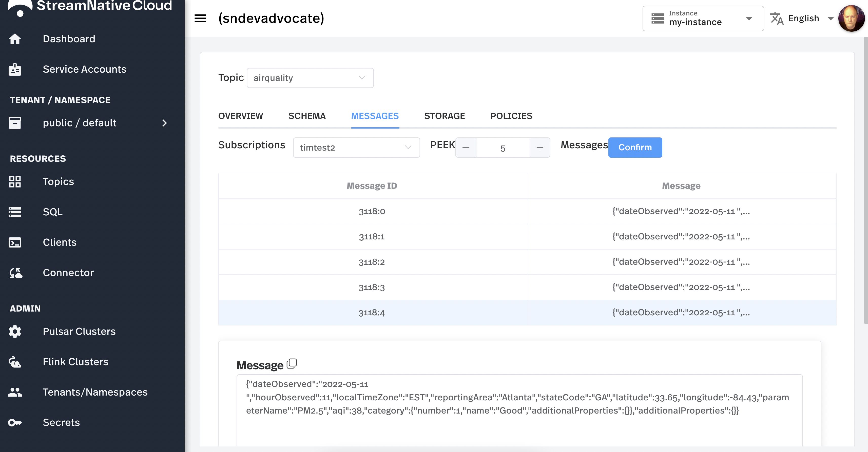Click the Topics grid icon
This screenshot has height=452, width=868.
tap(15, 181)
